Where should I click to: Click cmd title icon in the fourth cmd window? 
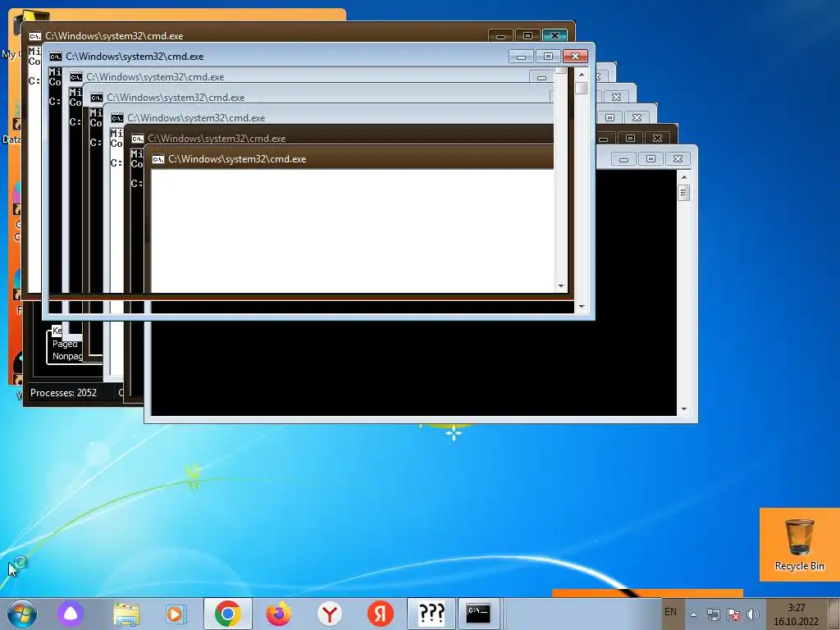click(x=97, y=98)
